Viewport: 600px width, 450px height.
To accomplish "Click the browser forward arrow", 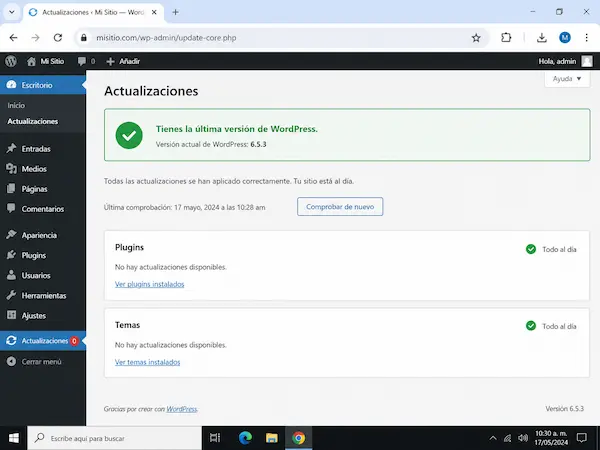I will coord(36,38).
